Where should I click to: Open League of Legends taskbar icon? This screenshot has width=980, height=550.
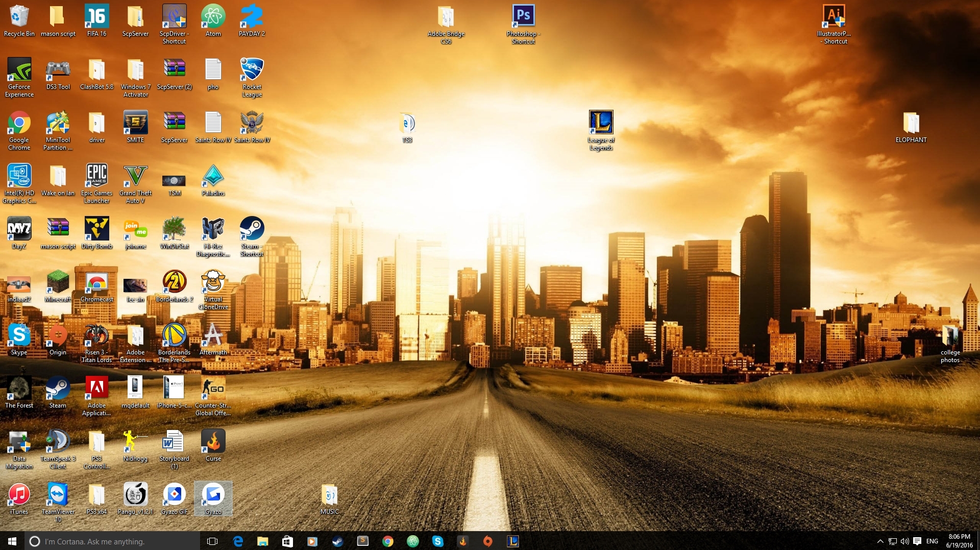[x=512, y=541]
